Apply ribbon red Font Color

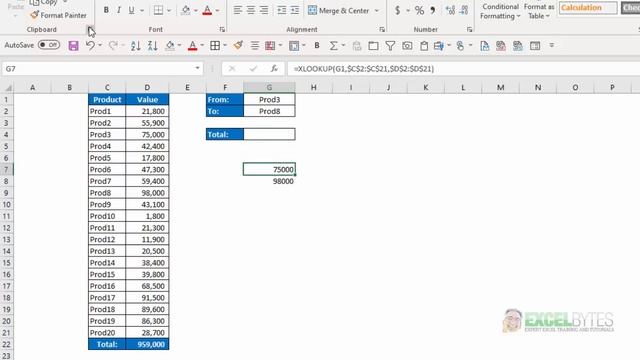[x=207, y=10]
